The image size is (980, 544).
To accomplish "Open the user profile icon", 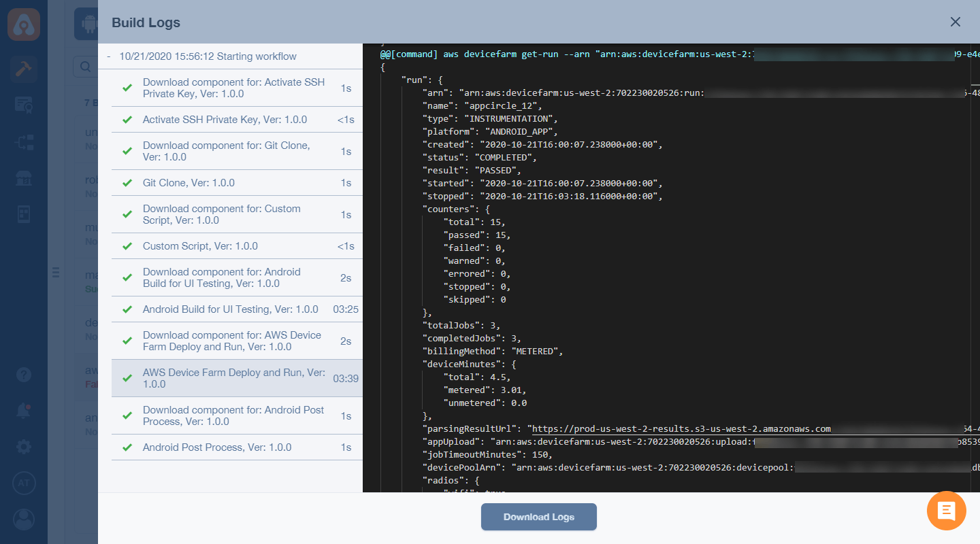I will pyautogui.click(x=24, y=519).
